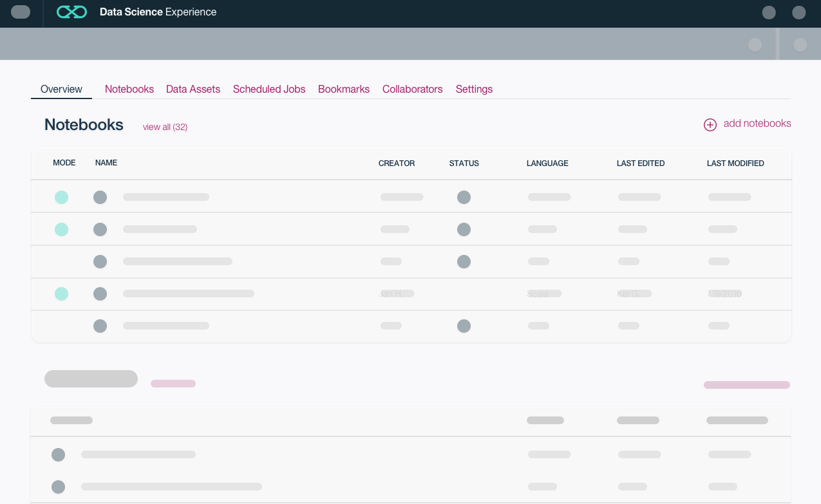
Task: Click the teal mode dot in the Scala row
Action: pyautogui.click(x=61, y=294)
